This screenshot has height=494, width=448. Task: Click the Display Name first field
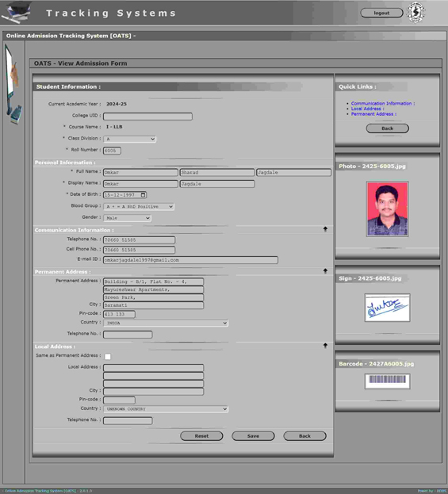[x=140, y=184]
